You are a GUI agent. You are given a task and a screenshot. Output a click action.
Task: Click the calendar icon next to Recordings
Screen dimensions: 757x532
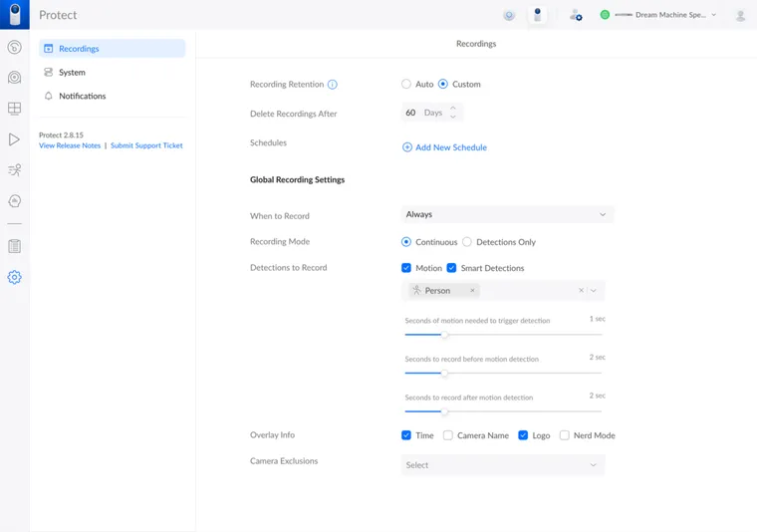point(48,48)
